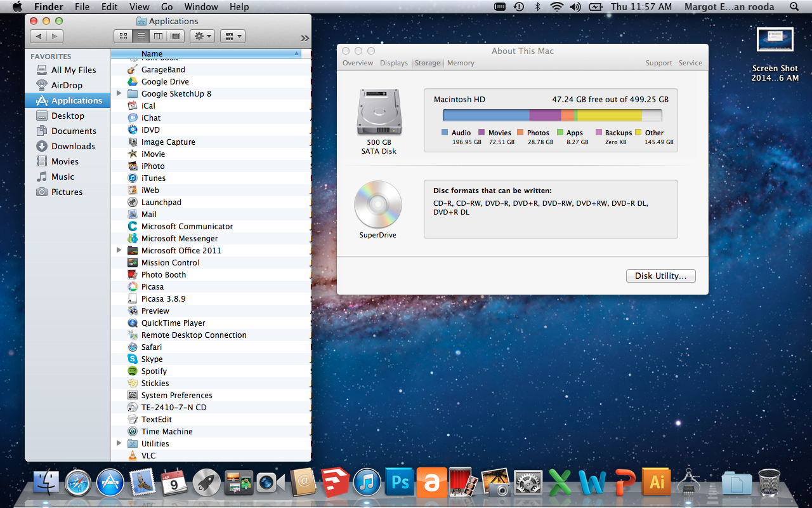Select Photo Booth in Applications list
Viewport: 812px width, 508px height.
click(211, 274)
